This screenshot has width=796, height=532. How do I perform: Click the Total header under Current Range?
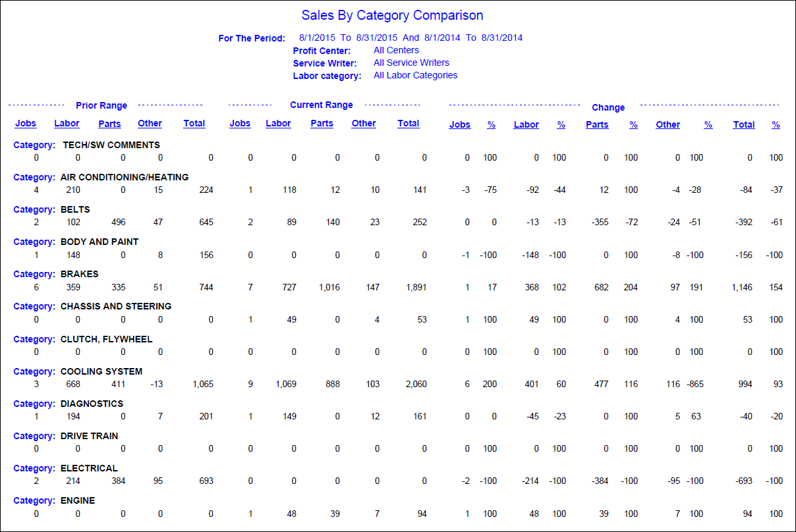click(409, 123)
